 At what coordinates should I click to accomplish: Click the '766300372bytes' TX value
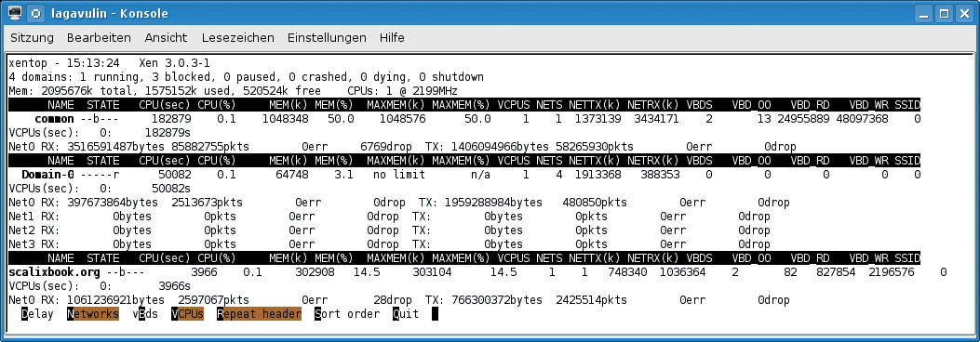[494, 300]
